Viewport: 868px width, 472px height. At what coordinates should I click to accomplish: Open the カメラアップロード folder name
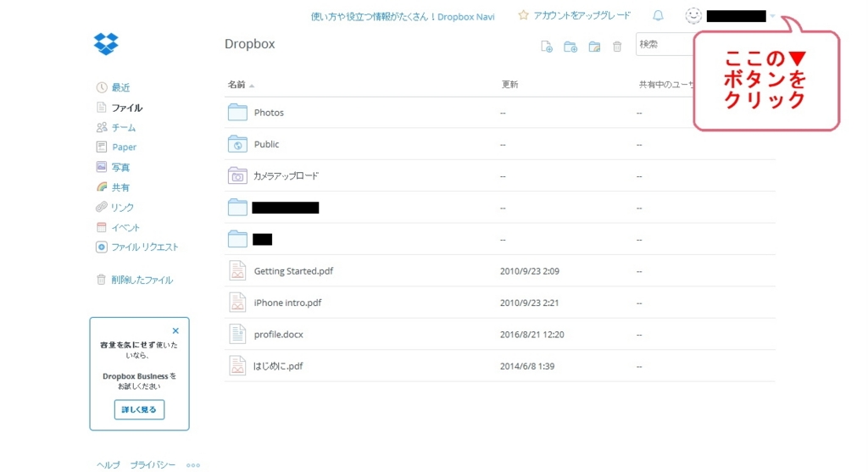(286, 175)
